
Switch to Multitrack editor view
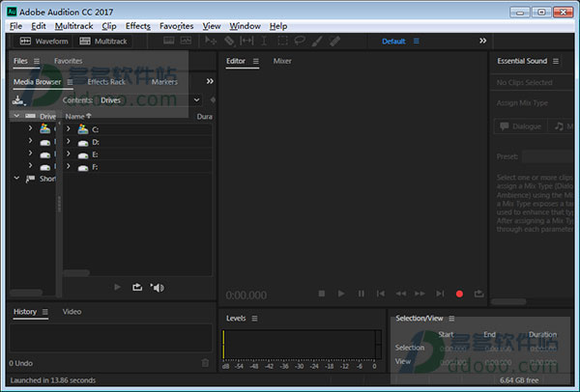coord(103,41)
